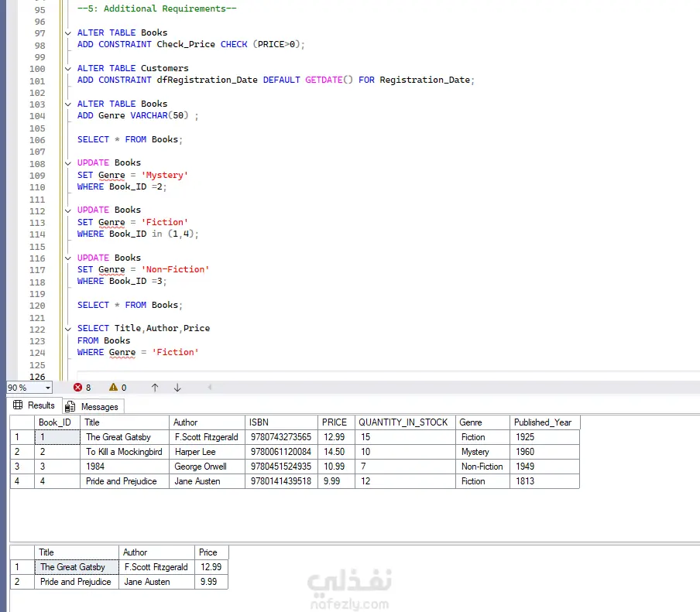Select the 'Harper Lee' author cell

coord(207,452)
